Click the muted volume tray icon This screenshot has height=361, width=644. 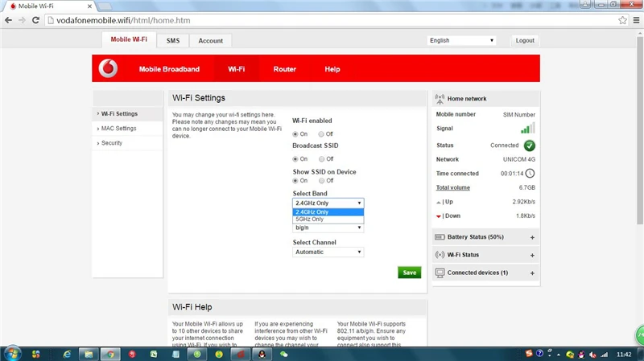(592, 355)
